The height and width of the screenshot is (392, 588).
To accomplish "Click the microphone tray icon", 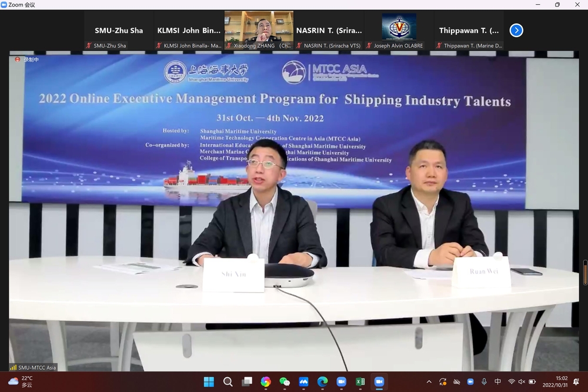I will (x=484, y=382).
